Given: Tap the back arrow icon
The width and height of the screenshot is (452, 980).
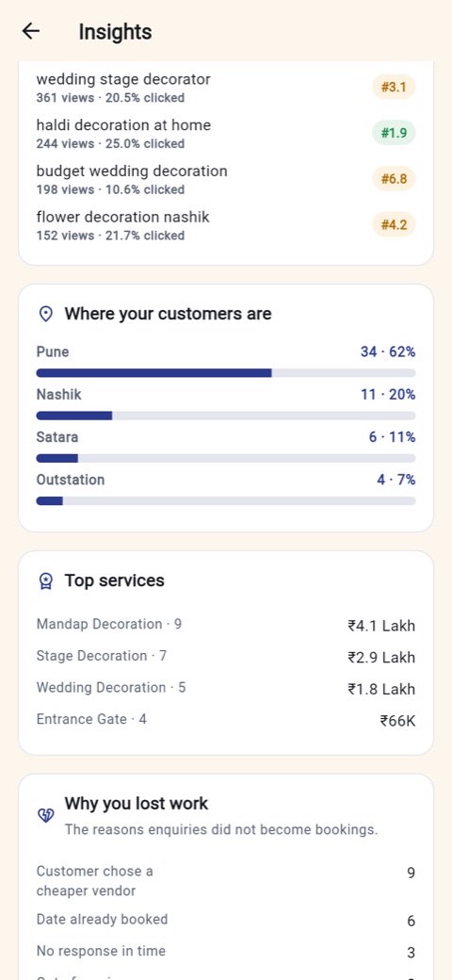Looking at the screenshot, I should [x=30, y=31].
